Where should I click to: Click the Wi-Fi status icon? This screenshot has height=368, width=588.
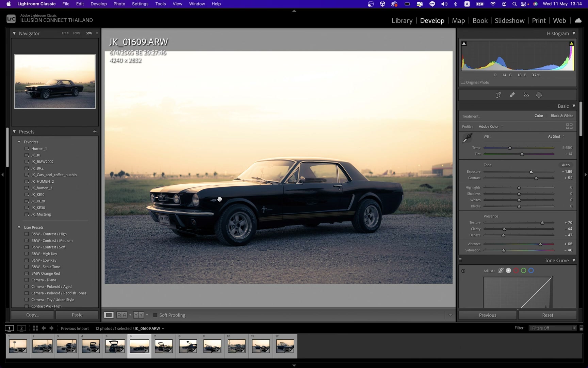493,4
